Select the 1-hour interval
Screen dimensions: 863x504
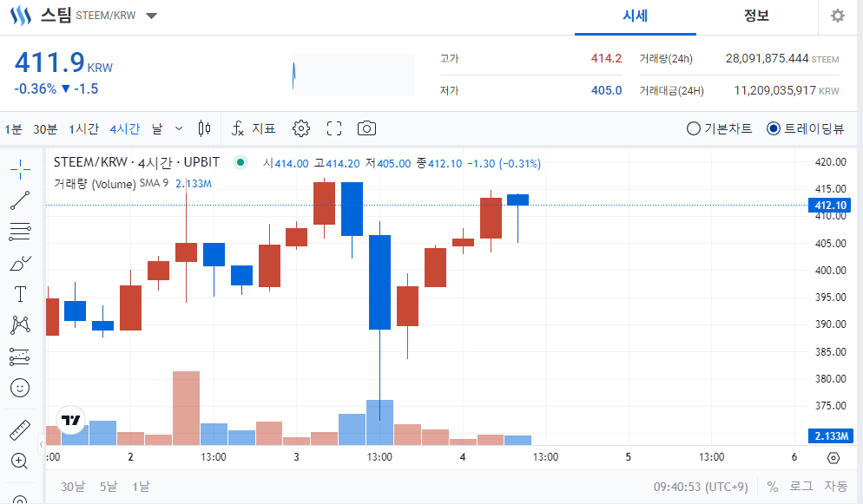pos(83,129)
